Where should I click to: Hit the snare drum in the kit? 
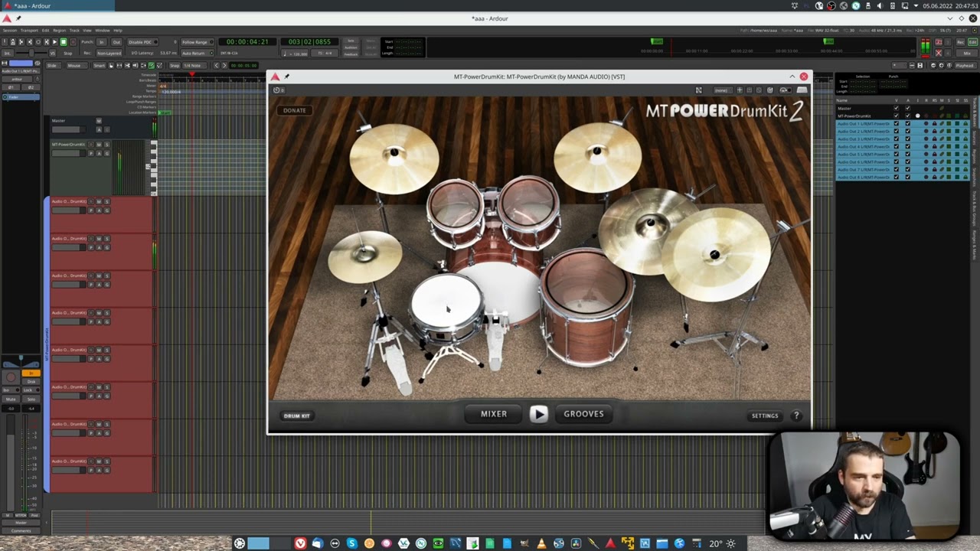(447, 306)
